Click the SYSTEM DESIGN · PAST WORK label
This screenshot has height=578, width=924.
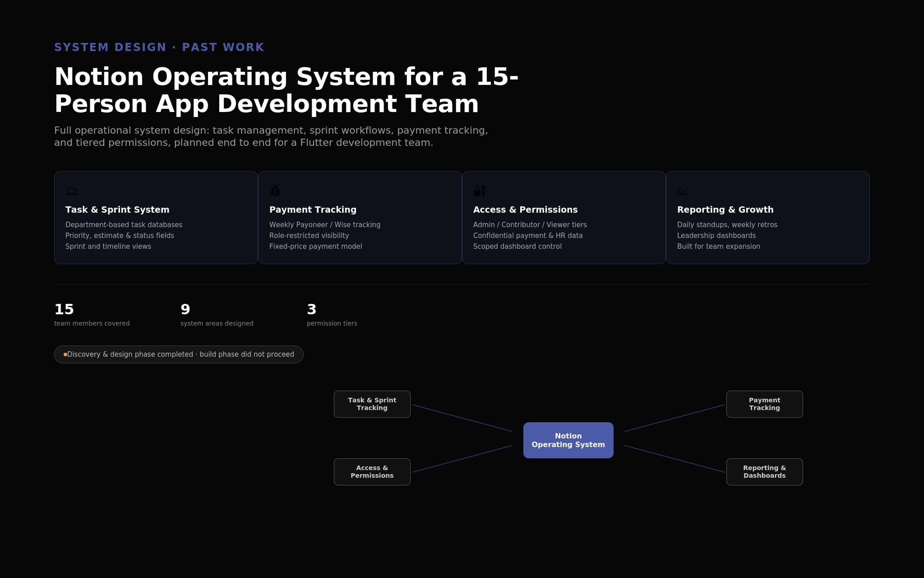159,47
